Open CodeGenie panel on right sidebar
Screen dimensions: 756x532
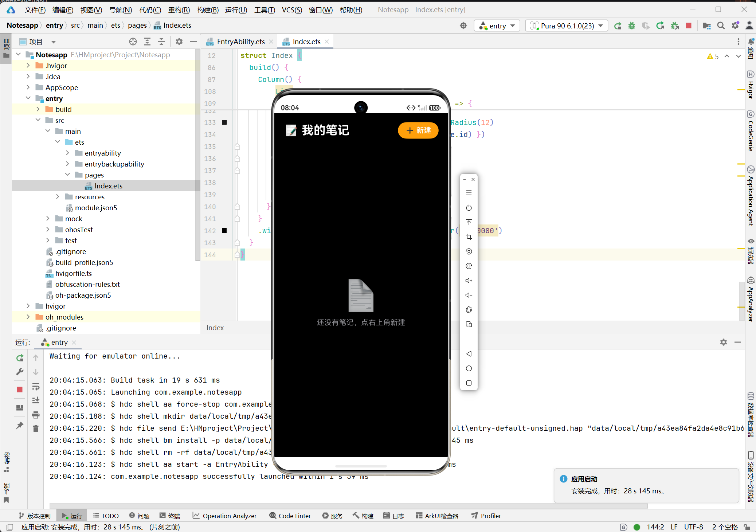(x=751, y=131)
